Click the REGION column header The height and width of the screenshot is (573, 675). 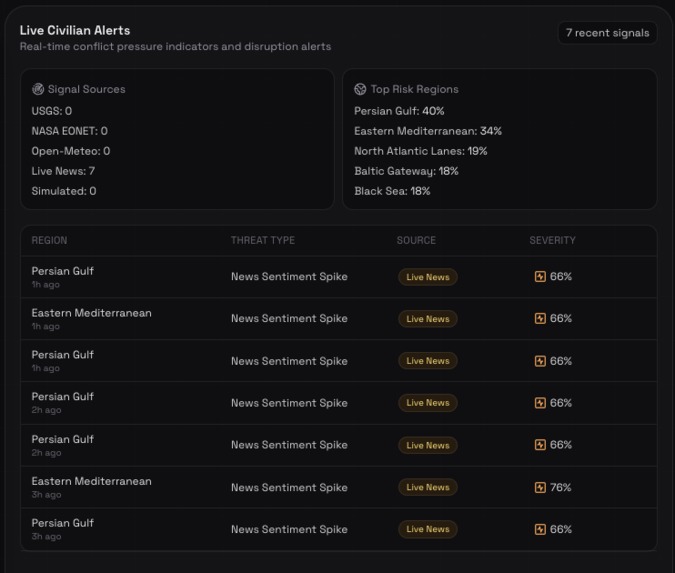point(49,240)
